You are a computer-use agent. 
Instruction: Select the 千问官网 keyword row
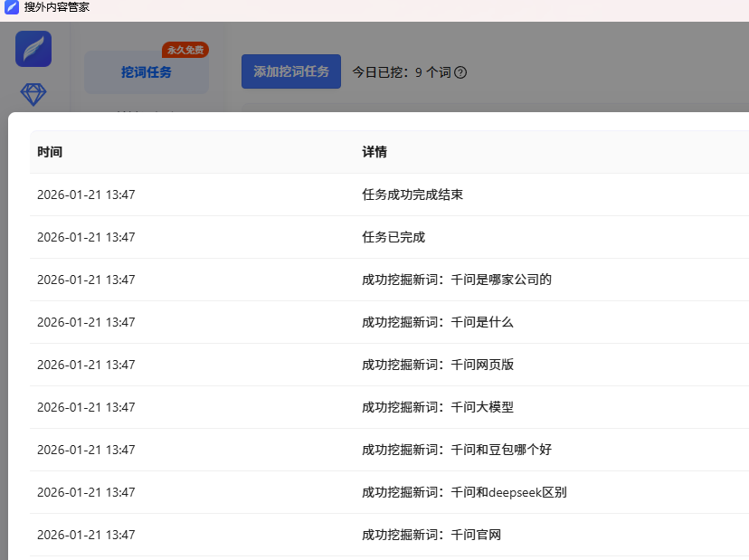[431, 535]
